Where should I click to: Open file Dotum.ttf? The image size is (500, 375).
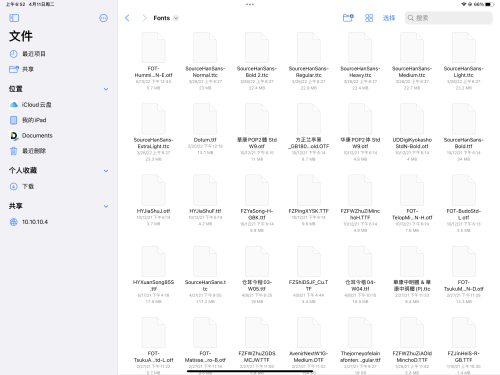205,129
